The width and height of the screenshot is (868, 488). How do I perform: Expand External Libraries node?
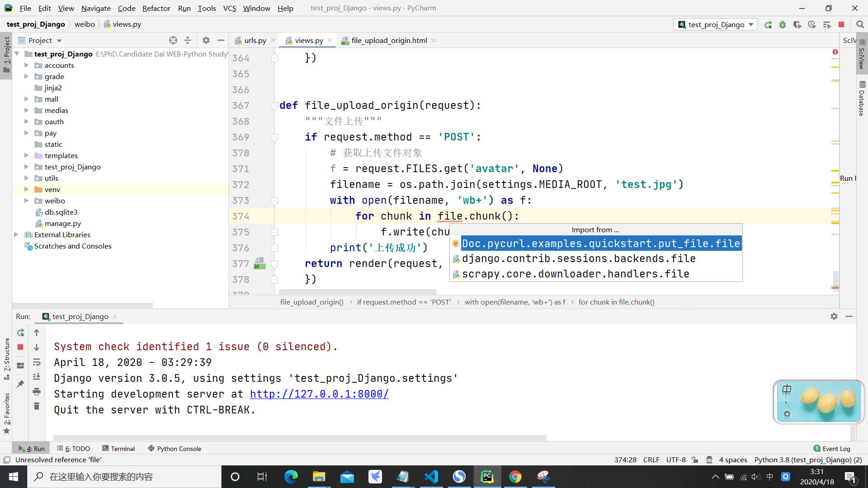click(16, 235)
